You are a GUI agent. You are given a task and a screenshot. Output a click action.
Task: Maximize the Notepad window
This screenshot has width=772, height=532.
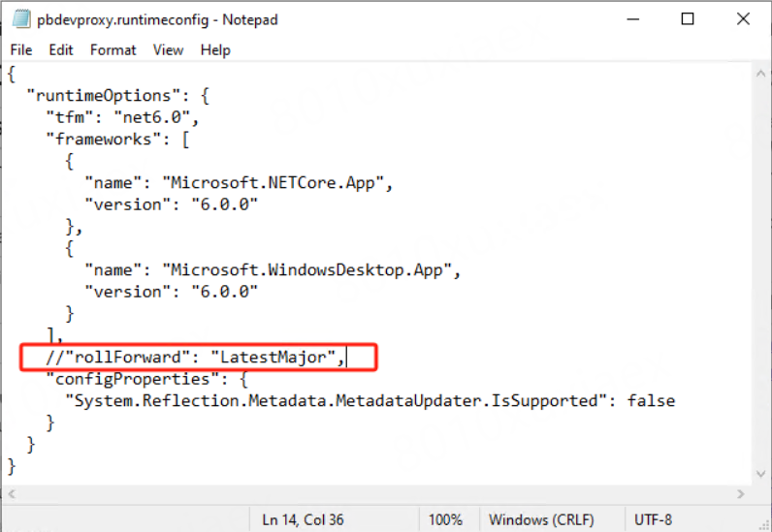(687, 18)
